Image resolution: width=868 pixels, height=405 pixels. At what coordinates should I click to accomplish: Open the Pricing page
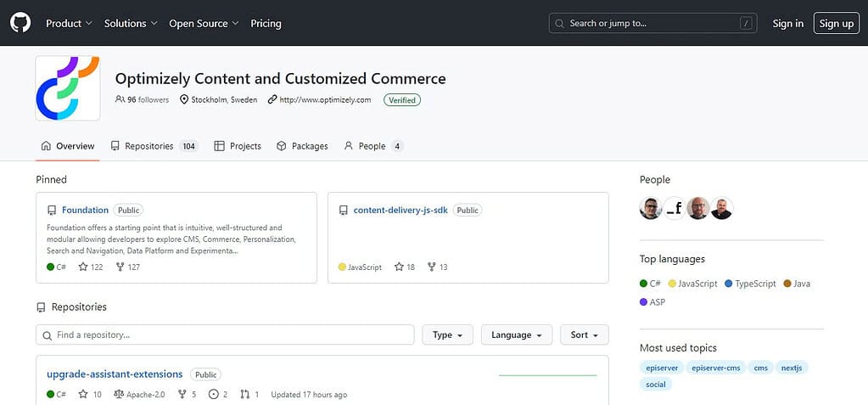(266, 23)
